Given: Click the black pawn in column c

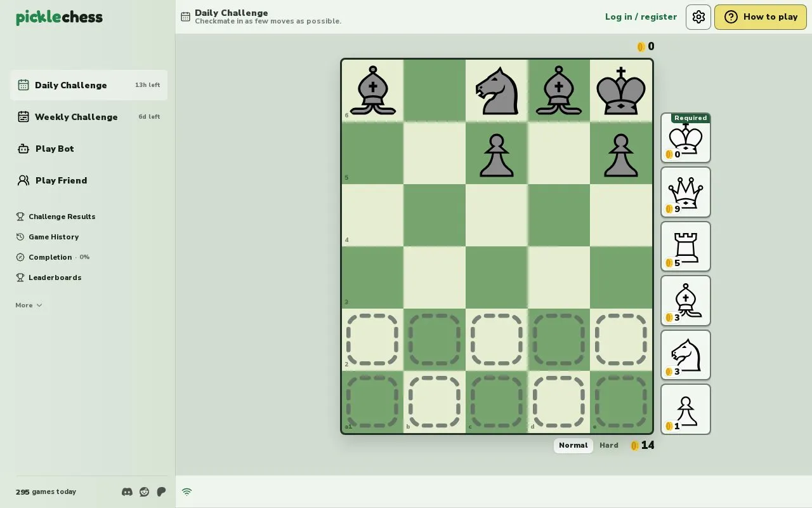Looking at the screenshot, I should coord(497,154).
